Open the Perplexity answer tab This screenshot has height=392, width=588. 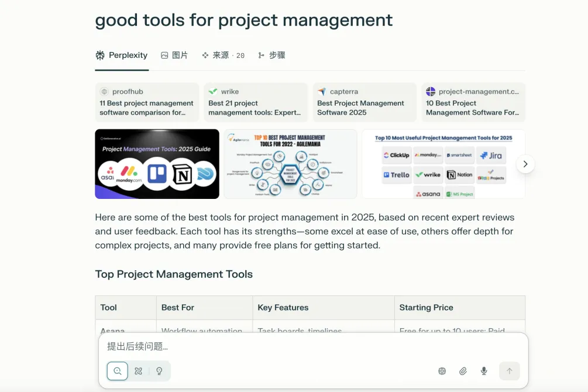122,56
